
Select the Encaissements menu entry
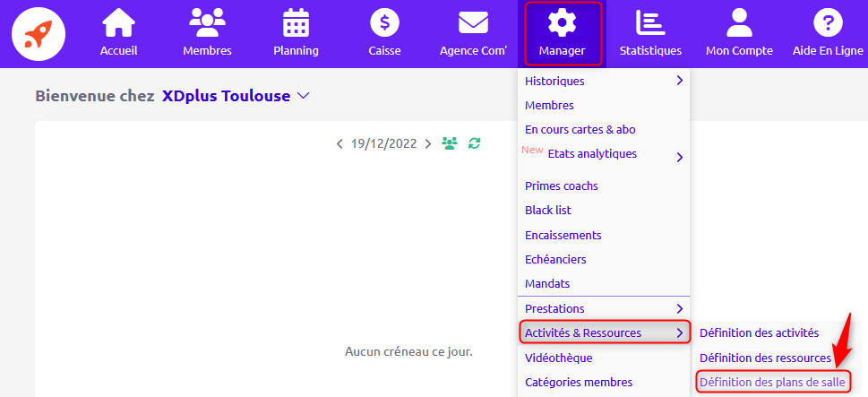point(563,235)
